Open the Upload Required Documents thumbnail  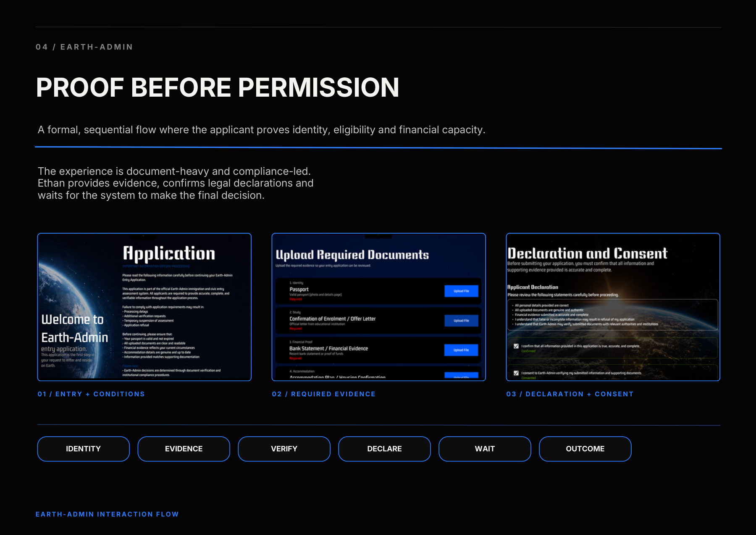379,307
